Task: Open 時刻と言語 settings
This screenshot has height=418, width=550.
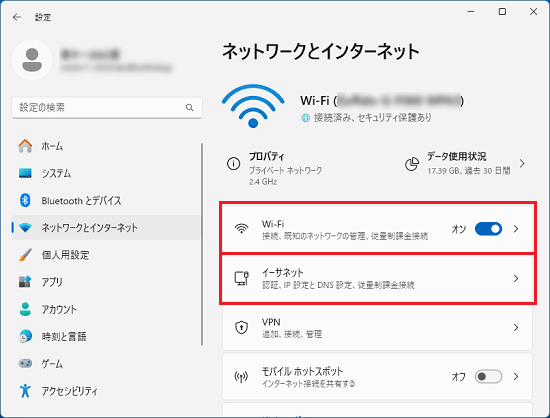Action: coord(107,336)
